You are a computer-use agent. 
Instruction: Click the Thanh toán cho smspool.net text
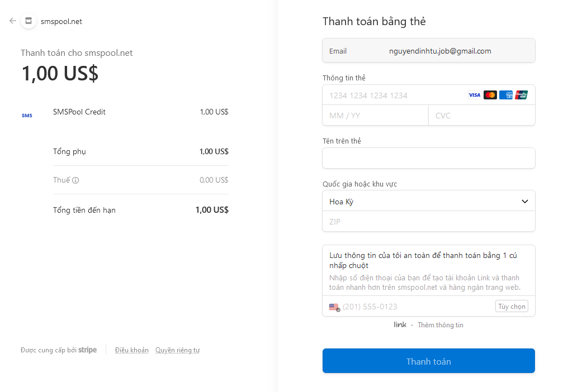pos(77,53)
